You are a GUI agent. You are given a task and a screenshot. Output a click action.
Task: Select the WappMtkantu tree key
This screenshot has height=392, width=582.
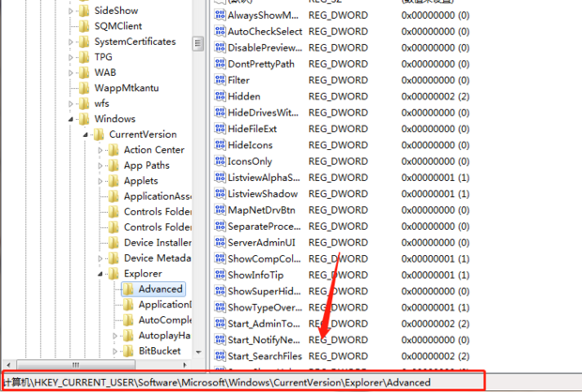pyautogui.click(x=127, y=88)
